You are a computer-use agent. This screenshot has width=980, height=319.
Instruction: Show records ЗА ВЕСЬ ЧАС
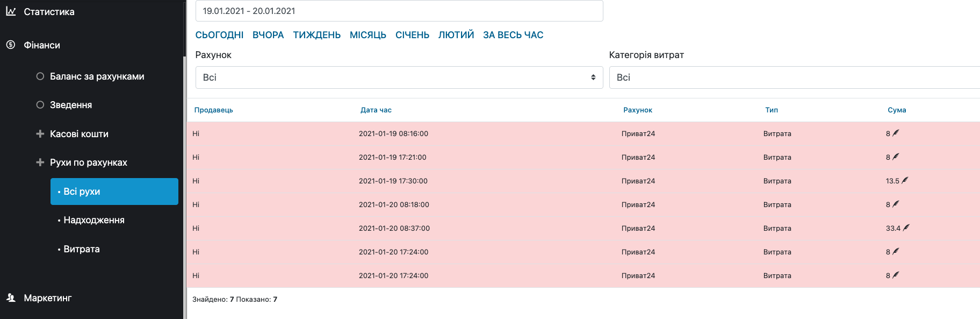click(513, 35)
